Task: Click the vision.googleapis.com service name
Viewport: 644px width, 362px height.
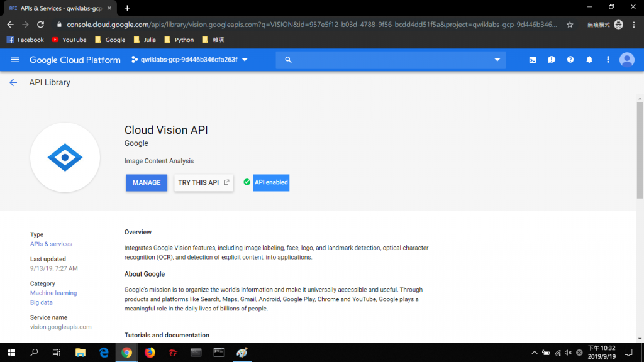Action: click(61, 327)
